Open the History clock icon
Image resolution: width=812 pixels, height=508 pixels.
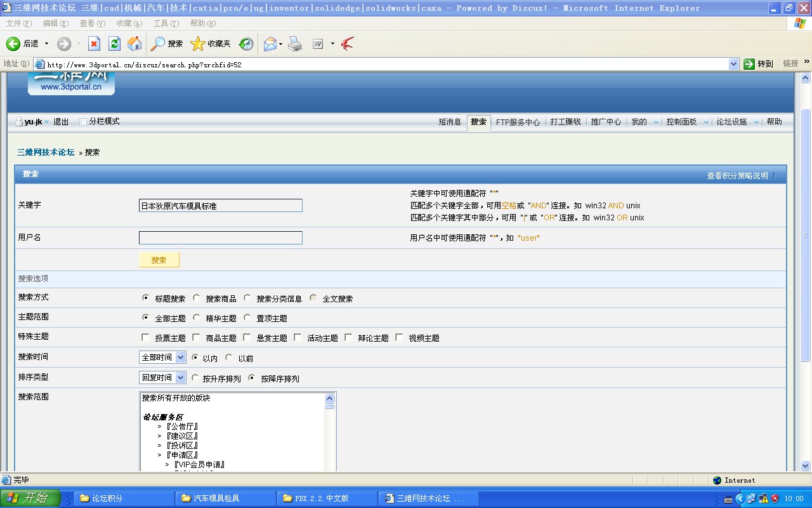click(246, 44)
